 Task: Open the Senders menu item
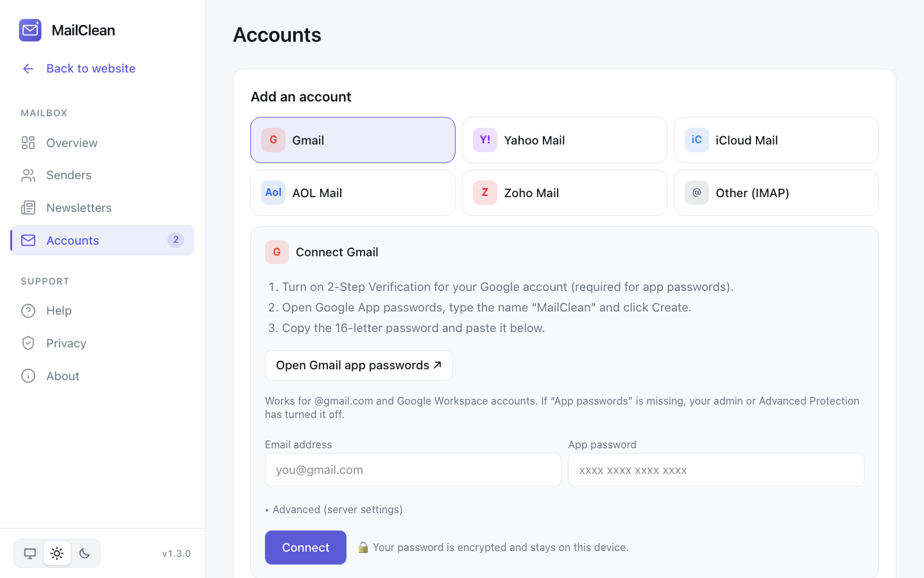[103, 175]
